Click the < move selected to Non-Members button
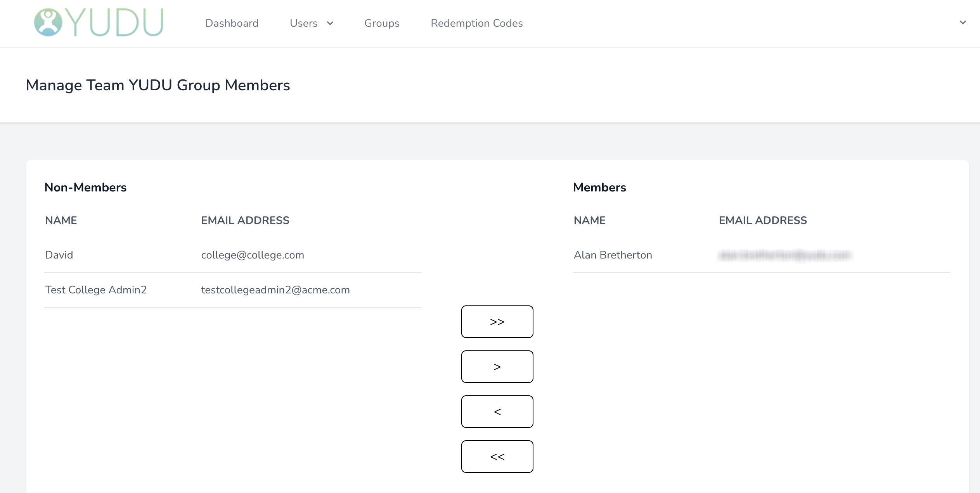The image size is (980, 493). [497, 411]
